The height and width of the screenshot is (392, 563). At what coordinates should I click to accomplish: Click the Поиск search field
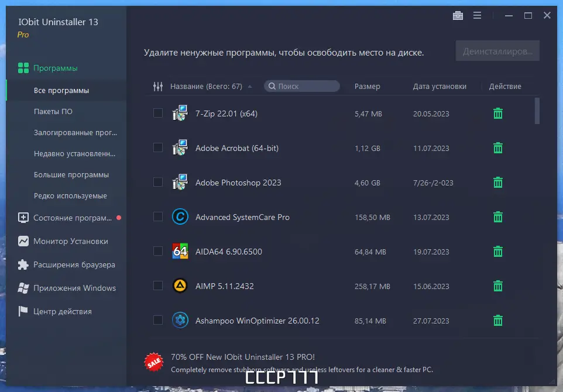(301, 86)
